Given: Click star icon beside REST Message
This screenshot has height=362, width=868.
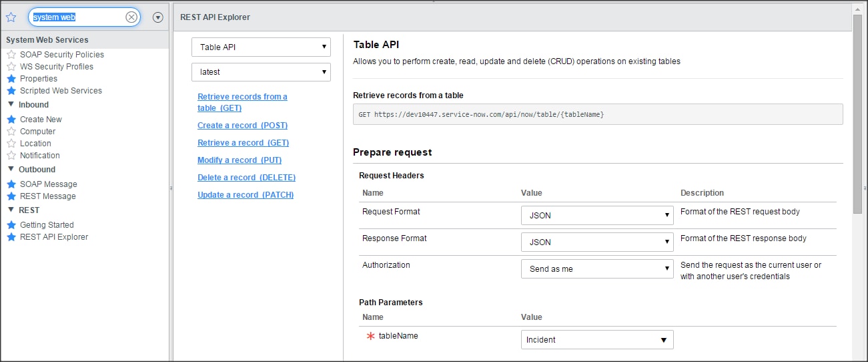Looking at the screenshot, I should (11, 196).
